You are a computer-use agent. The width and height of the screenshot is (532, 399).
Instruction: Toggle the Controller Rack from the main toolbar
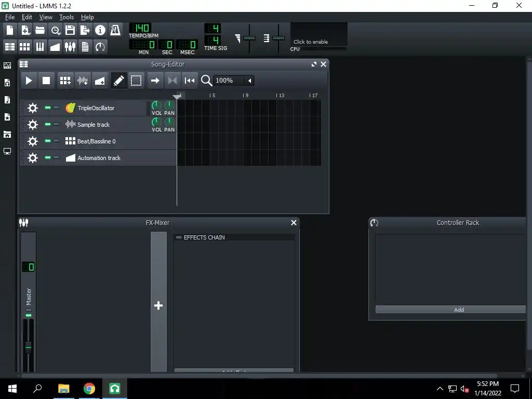click(x=100, y=46)
